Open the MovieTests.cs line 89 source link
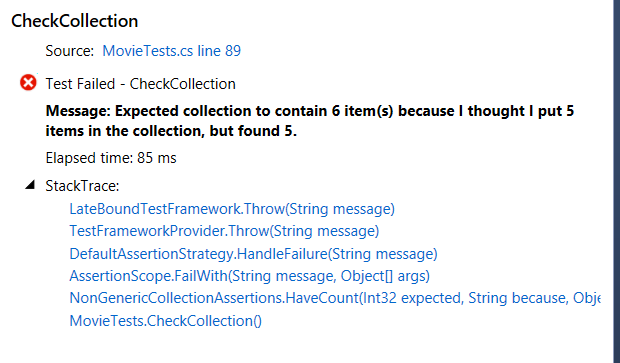The width and height of the screenshot is (620, 363). pyautogui.click(x=171, y=51)
